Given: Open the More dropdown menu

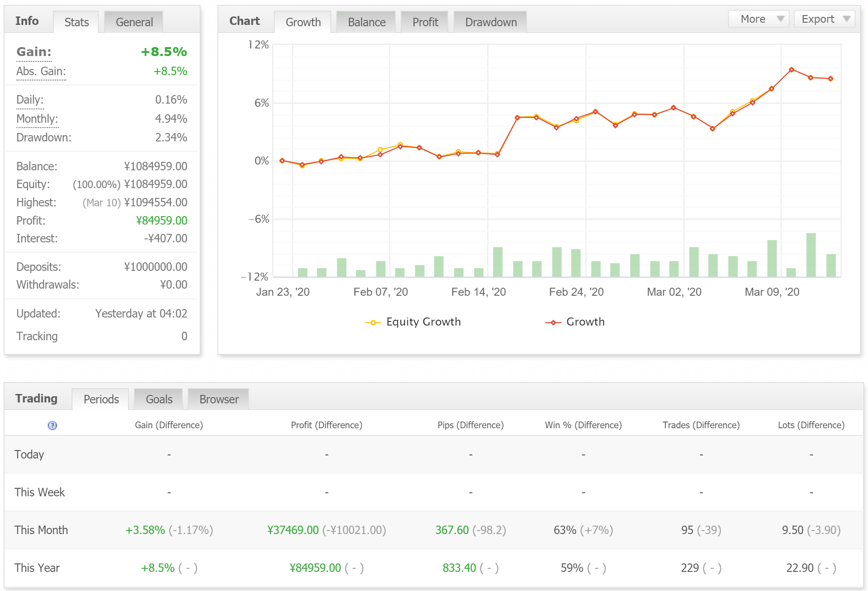Looking at the screenshot, I should (759, 19).
